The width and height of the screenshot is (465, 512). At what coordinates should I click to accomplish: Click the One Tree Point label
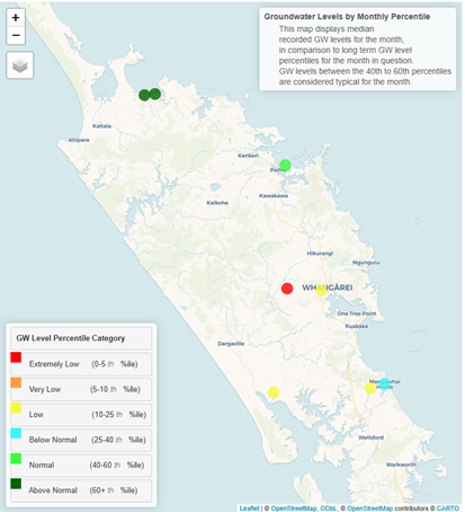[357, 314]
